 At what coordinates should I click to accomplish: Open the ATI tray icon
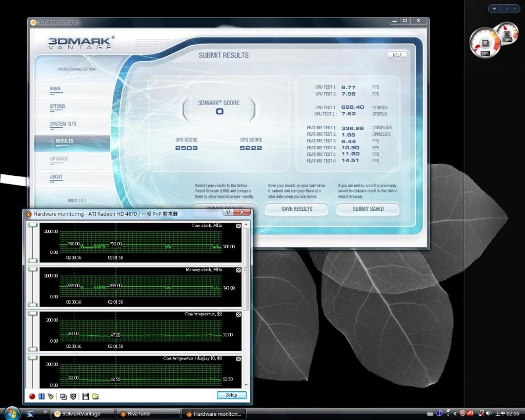(470, 414)
